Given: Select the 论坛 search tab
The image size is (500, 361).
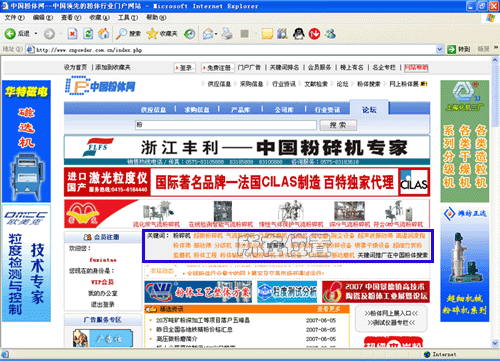Looking at the screenshot, I should click(369, 110).
